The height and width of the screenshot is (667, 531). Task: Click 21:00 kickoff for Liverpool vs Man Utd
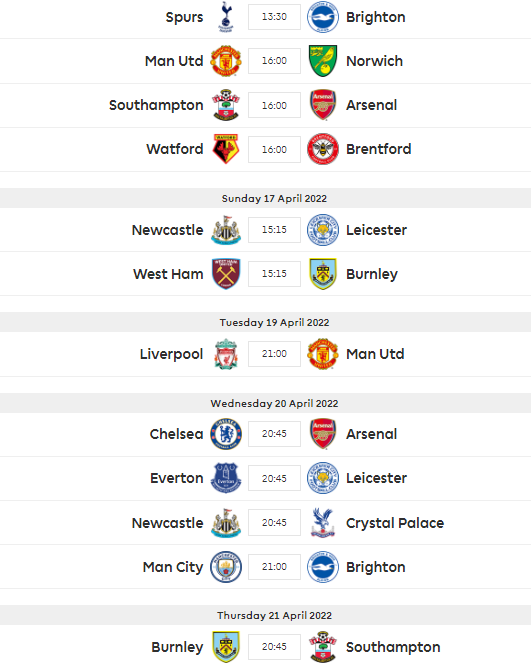tap(274, 354)
